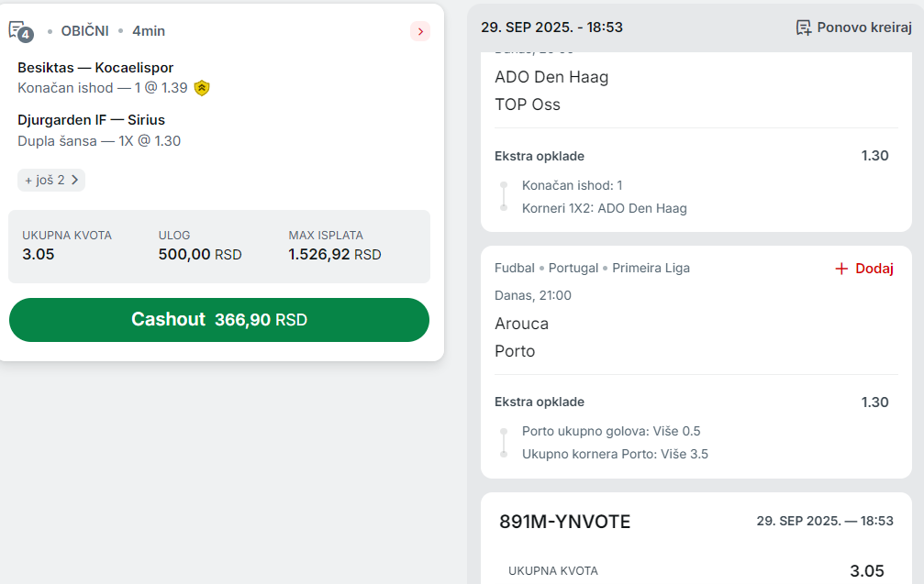Click the boosted odds shield icon
This screenshot has width=924, height=584.
pos(202,88)
